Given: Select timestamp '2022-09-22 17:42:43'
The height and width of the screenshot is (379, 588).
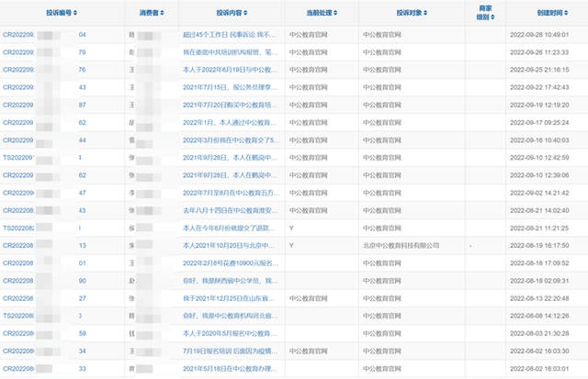Looking at the screenshot, I should (539, 87).
